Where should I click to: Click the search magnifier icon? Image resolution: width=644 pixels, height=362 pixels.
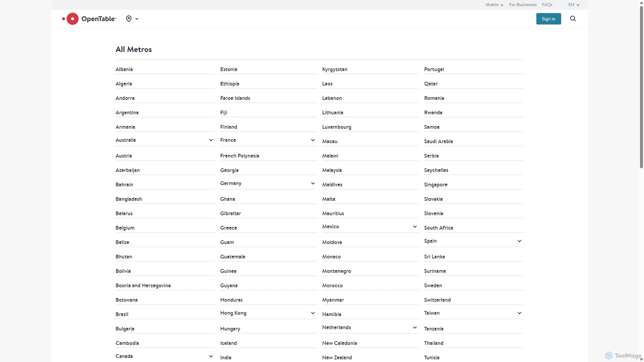tap(573, 19)
